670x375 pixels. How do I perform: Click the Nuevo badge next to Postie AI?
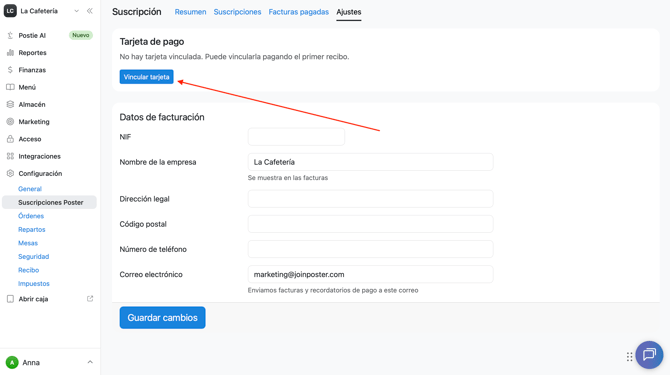[81, 35]
